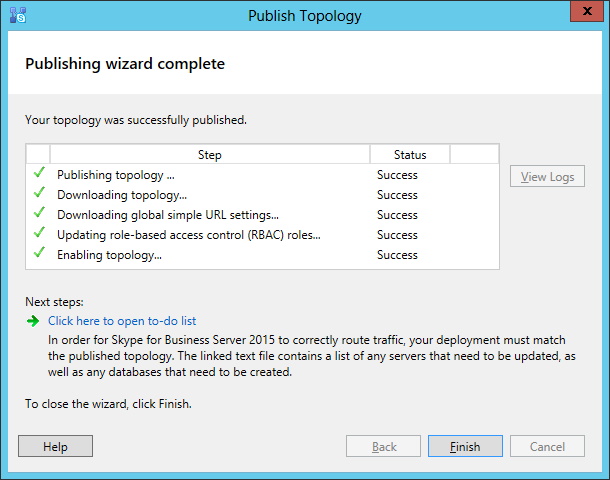Click checkmark next to Updating RBAC roles
The image size is (610, 480).
[x=39, y=232]
